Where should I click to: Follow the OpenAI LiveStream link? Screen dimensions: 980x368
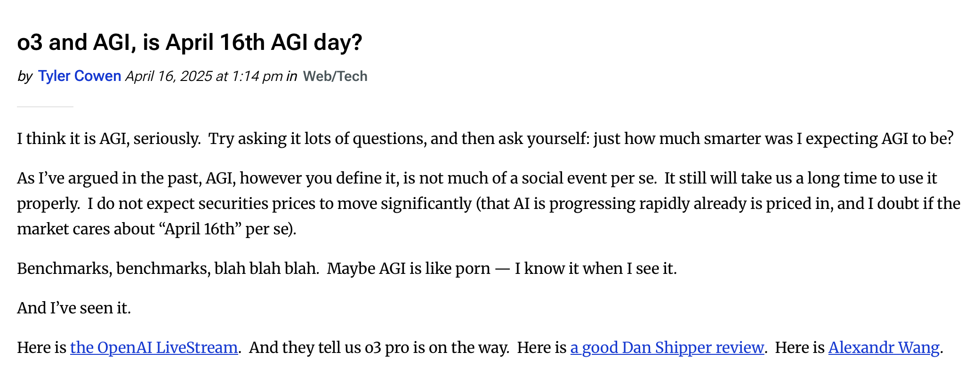153,347
